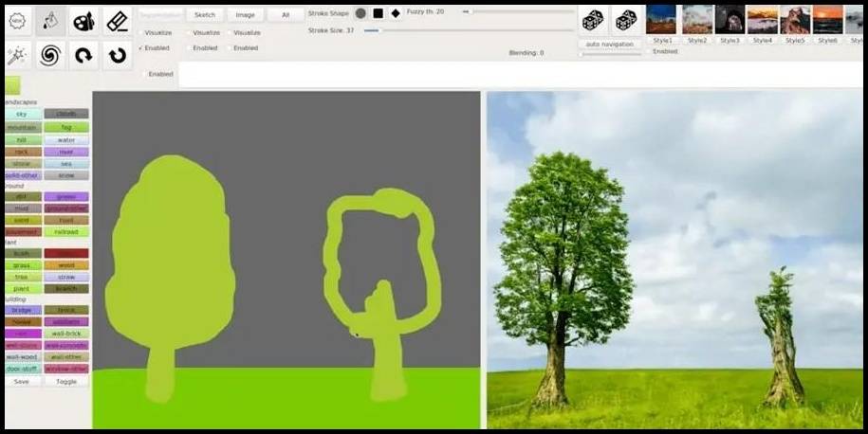This screenshot has width=868, height=434.
Task: Click the slider below auto navigation
Action: pyautogui.click(x=610, y=54)
